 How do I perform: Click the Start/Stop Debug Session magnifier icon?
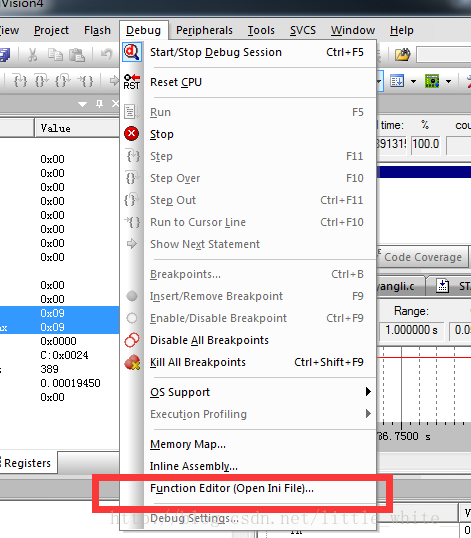point(132,52)
